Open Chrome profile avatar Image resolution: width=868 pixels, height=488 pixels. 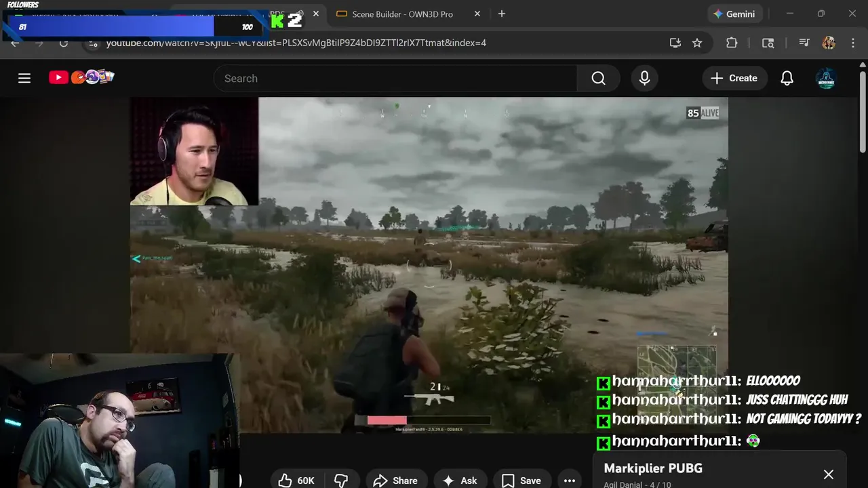[x=829, y=43]
